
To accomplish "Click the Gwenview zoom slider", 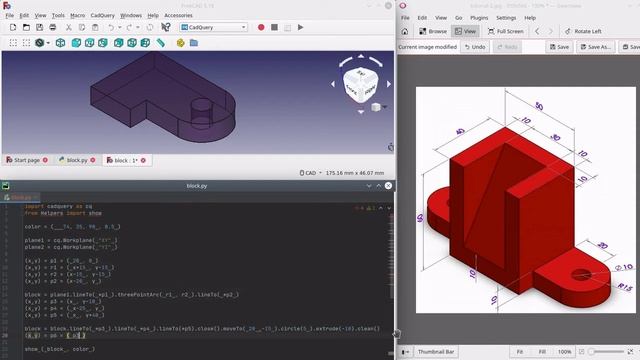I will (x=606, y=352).
